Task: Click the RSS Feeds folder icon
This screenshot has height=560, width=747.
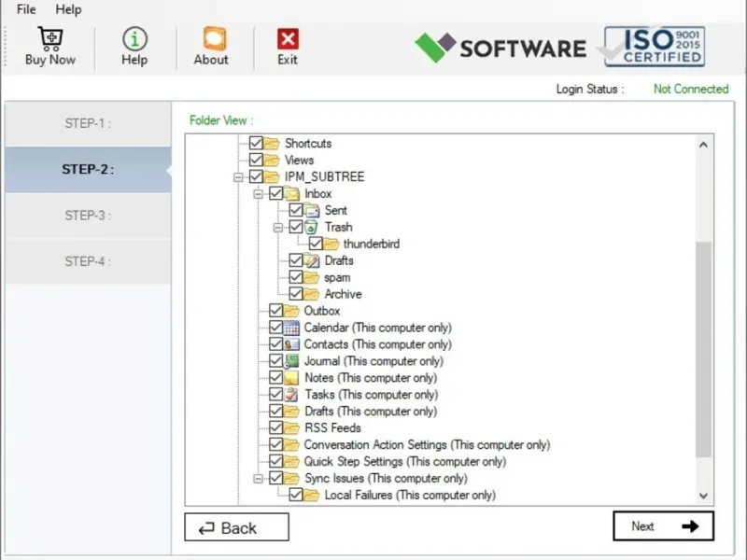Action: 291,427
